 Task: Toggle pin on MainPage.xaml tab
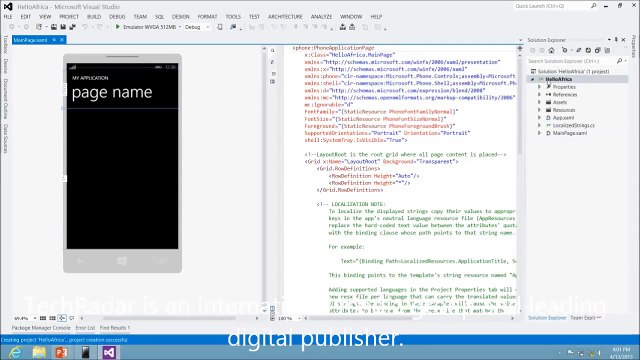[x=54, y=40]
